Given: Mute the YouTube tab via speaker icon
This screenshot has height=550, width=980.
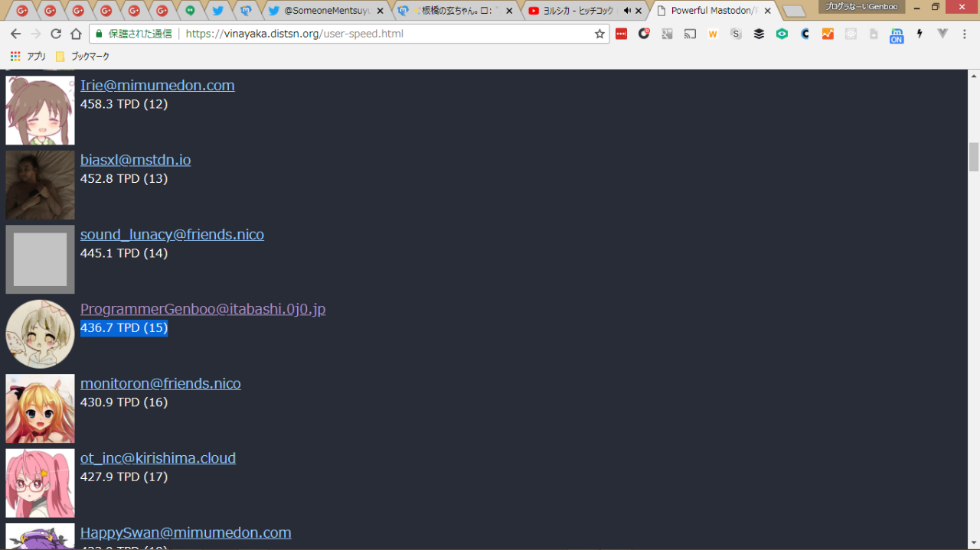Looking at the screenshot, I should (x=628, y=11).
